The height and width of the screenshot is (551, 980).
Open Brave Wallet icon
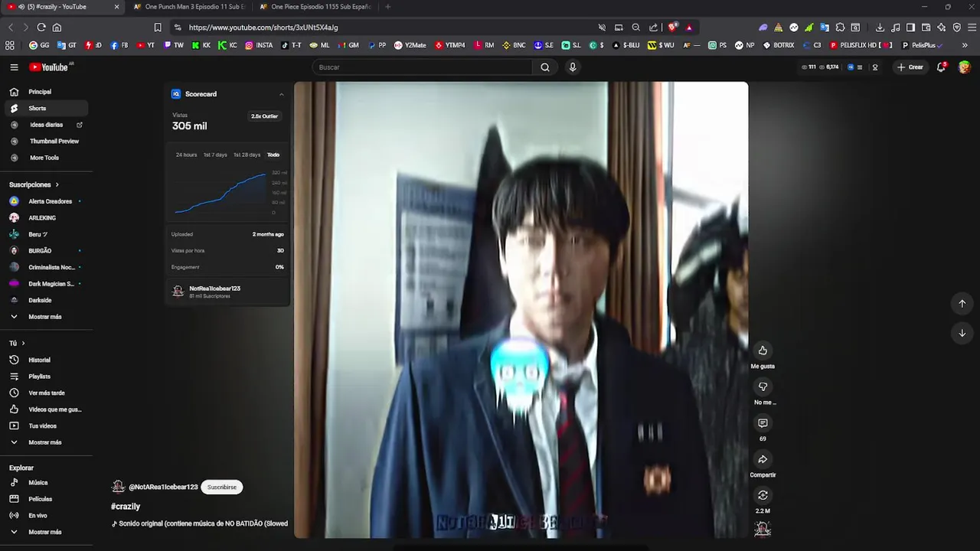(x=926, y=28)
